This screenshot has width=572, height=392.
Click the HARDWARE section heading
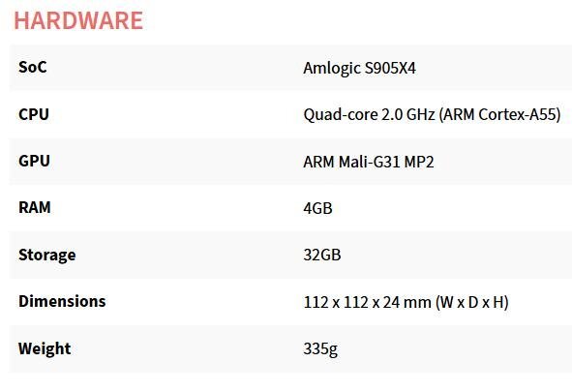point(78,20)
